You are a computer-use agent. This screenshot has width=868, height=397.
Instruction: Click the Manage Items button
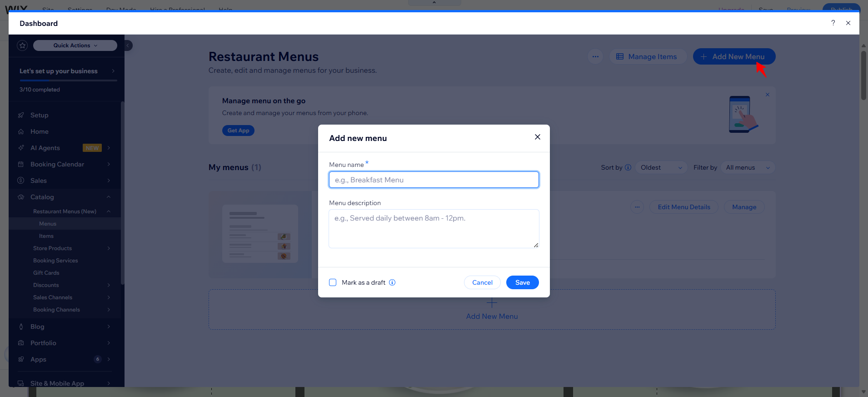coord(647,57)
